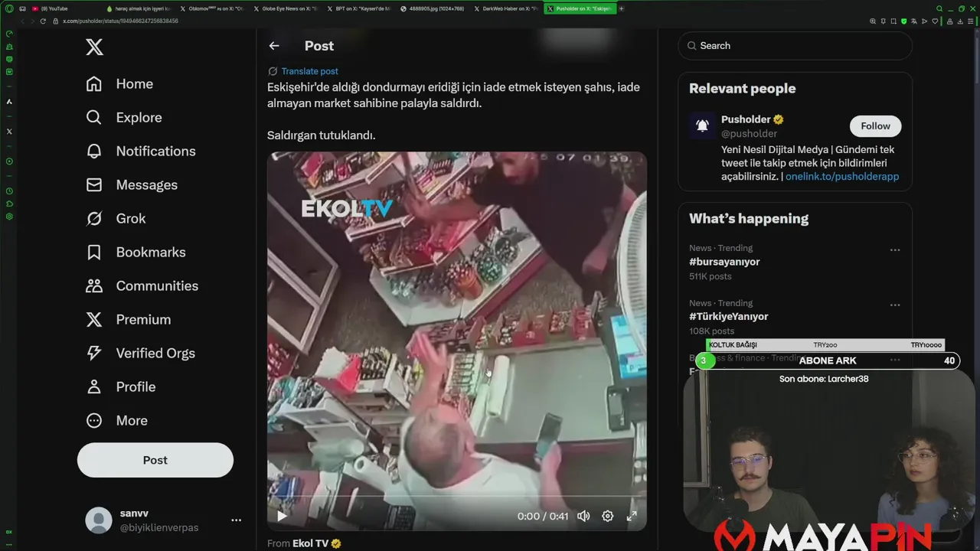Click the Opera GX logo menu
The height and width of the screenshot is (551, 980).
[9, 8]
